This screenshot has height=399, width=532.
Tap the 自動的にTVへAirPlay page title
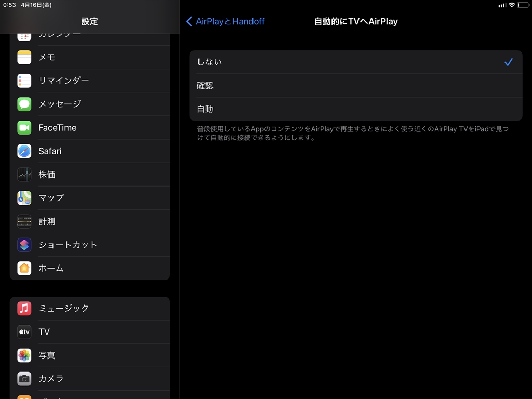(356, 21)
